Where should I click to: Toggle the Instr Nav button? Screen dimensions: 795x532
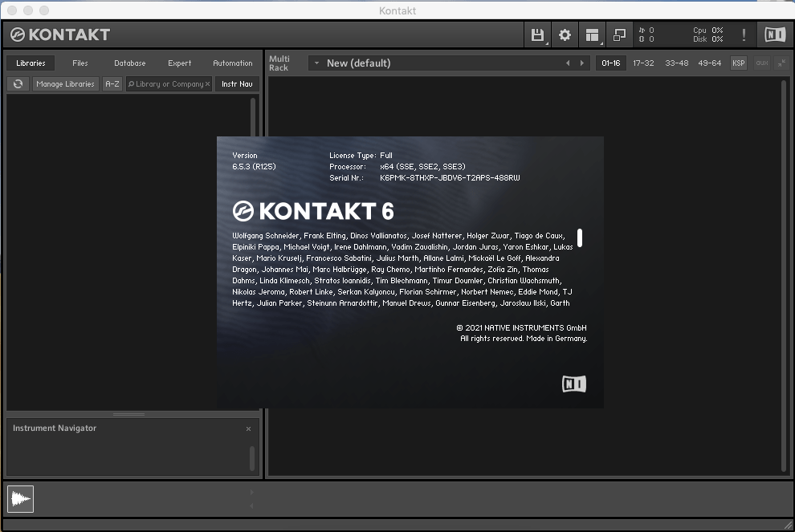coord(237,84)
